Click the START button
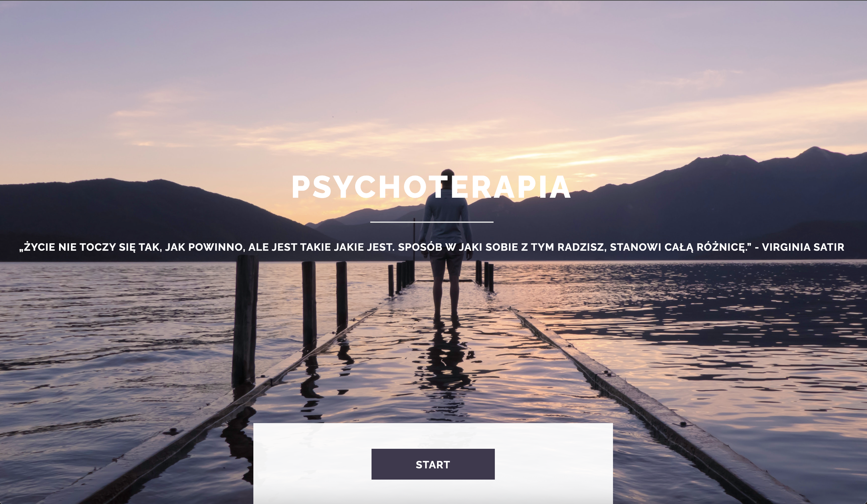The height and width of the screenshot is (504, 867). (x=433, y=464)
